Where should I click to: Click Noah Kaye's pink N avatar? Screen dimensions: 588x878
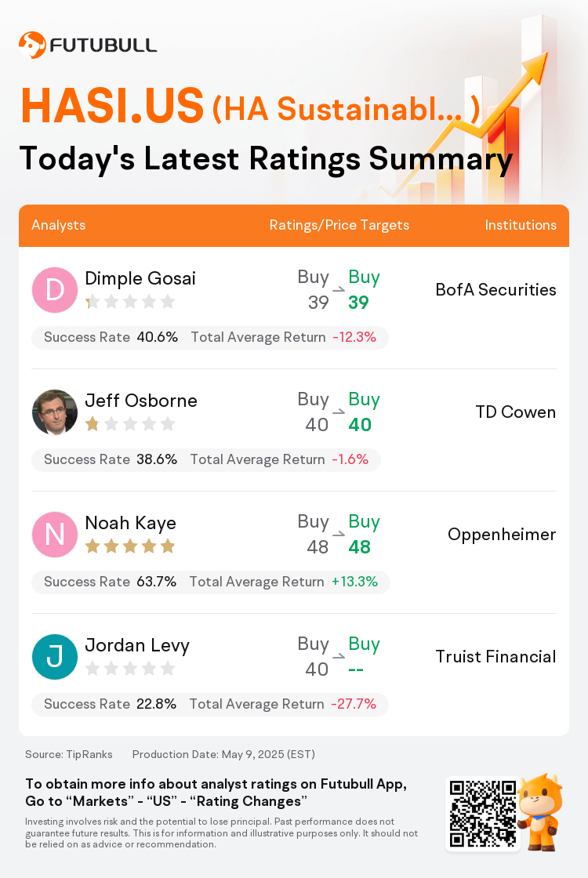pos(54,534)
